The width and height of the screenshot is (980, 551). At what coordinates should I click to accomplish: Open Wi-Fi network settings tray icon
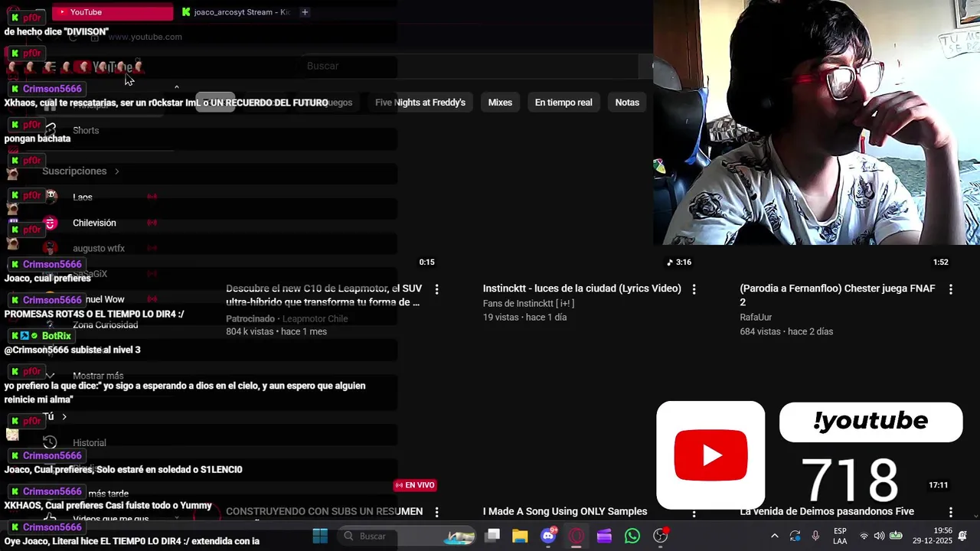[864, 536]
